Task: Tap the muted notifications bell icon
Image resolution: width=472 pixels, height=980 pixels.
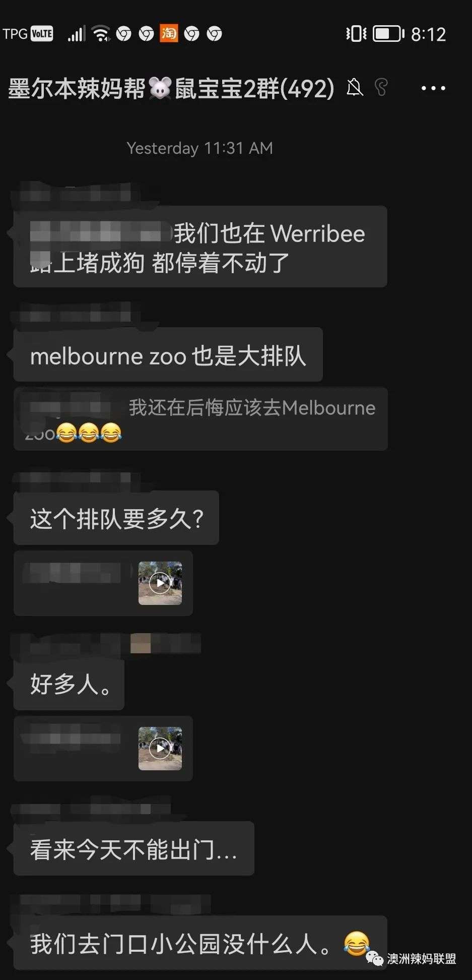Action: [355, 88]
